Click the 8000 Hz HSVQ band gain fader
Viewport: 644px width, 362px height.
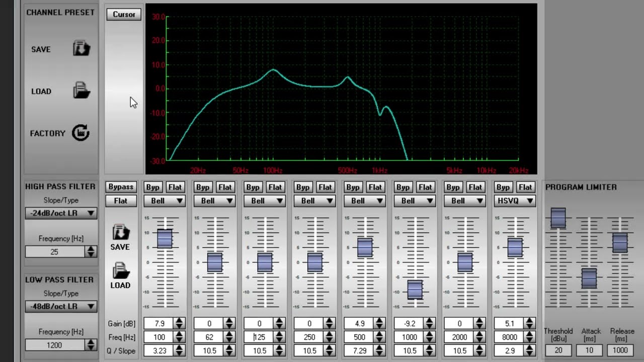coord(515,247)
